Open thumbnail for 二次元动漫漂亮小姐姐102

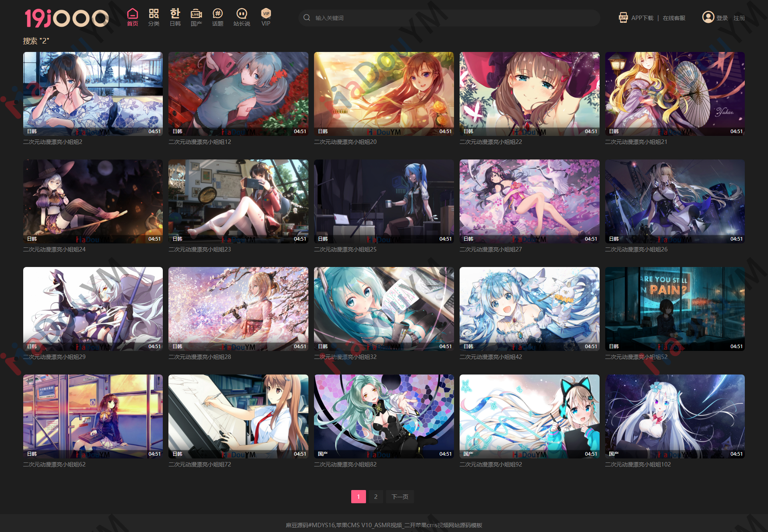[x=675, y=416]
